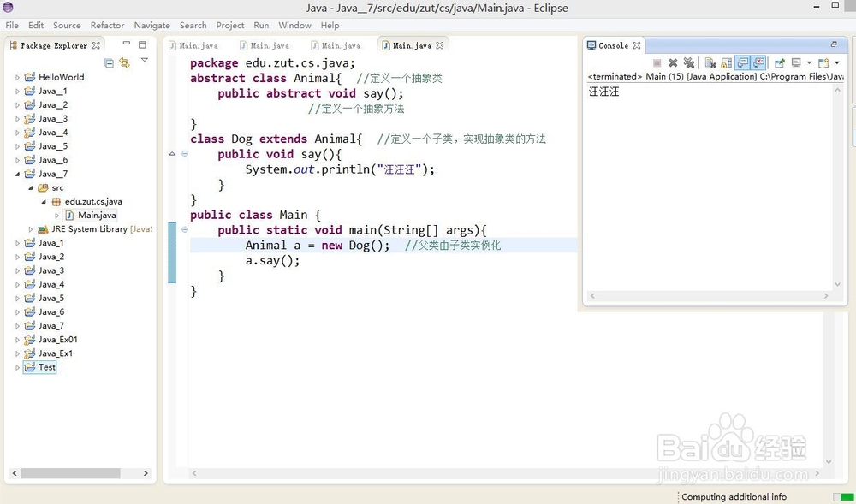
Task: Toggle Link with Editor in Package Explorer
Action: (124, 63)
